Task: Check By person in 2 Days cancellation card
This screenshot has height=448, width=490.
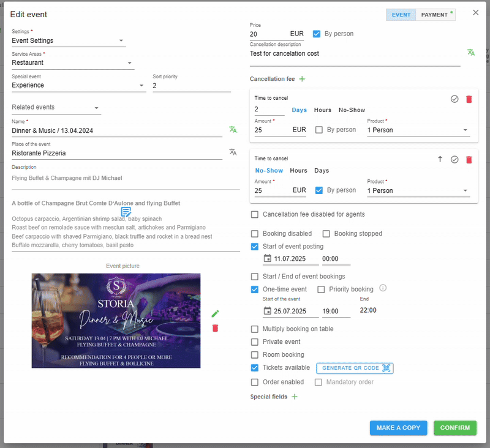Action: tap(318, 130)
